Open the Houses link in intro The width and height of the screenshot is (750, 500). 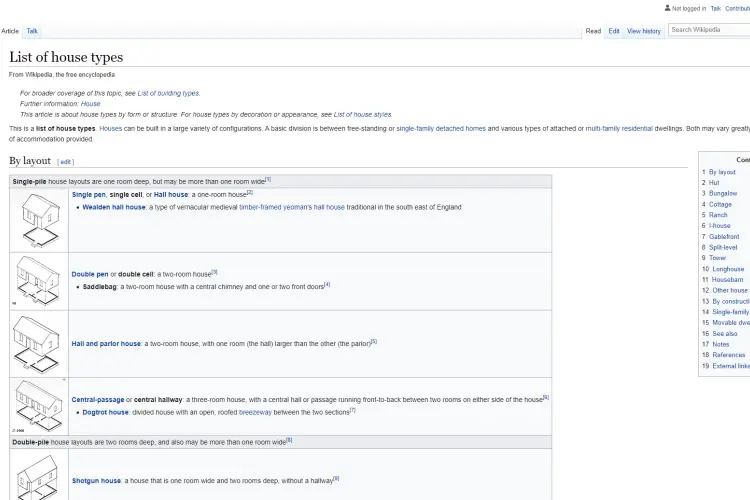(x=110, y=129)
